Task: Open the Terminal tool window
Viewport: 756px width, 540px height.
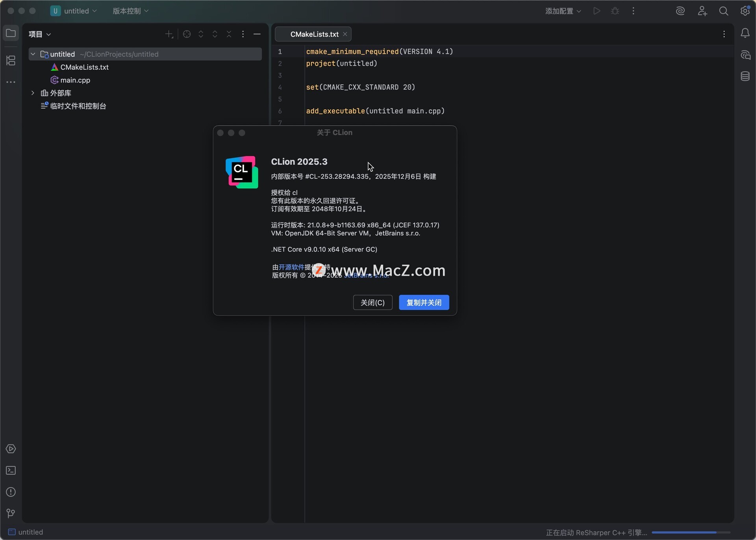Action: 11,470
